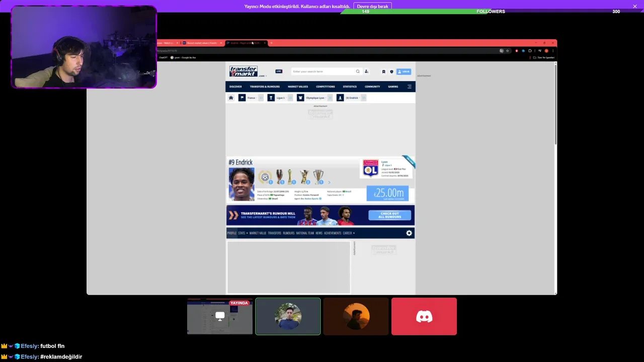The width and height of the screenshot is (644, 362).
Task: Open Chrome profile avatar icon
Action: [x=546, y=51]
